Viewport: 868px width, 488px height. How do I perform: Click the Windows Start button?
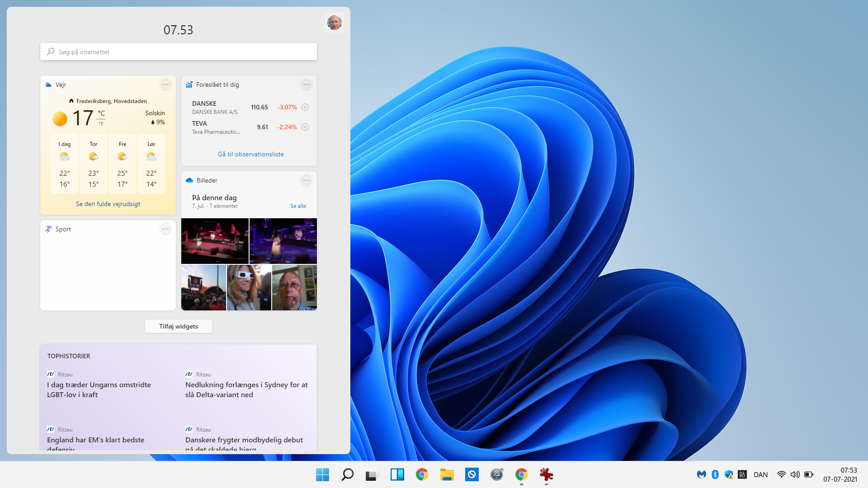coord(322,475)
